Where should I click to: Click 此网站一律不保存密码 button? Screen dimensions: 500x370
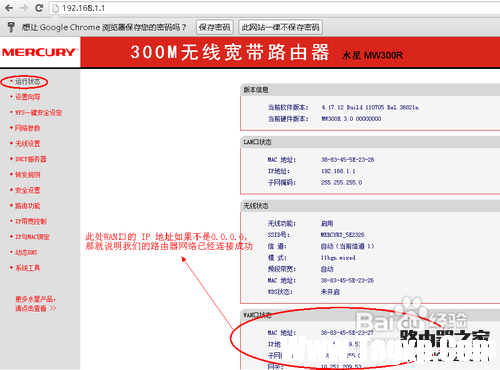pyautogui.click(x=281, y=27)
